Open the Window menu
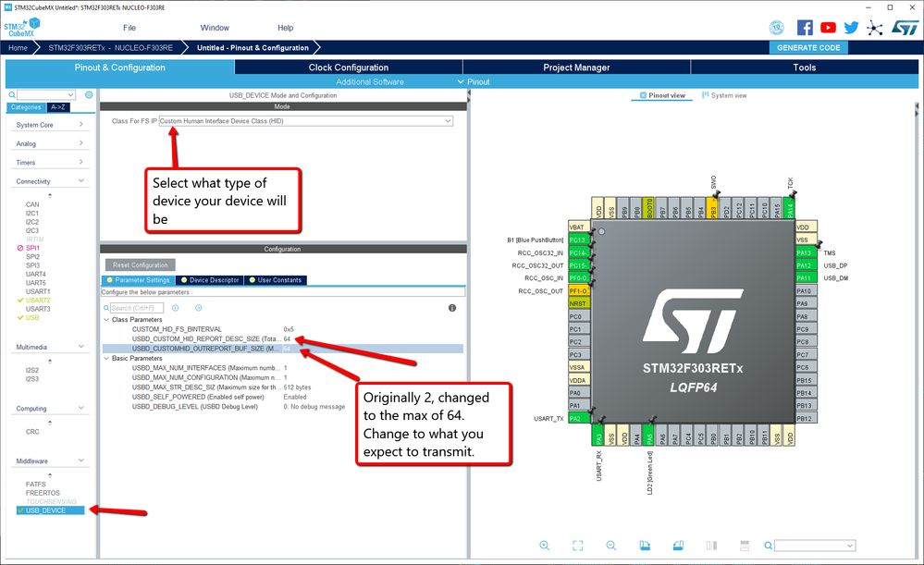This screenshot has height=565, width=924. click(x=215, y=28)
